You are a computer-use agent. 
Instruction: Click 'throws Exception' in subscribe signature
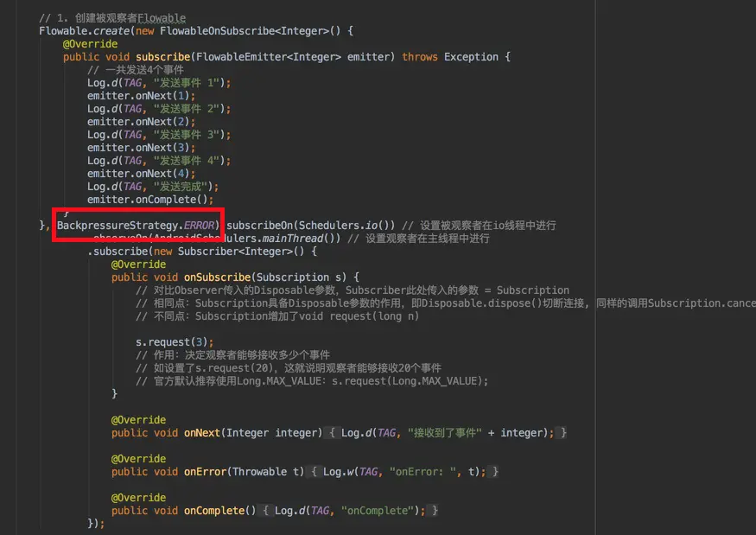click(450, 57)
